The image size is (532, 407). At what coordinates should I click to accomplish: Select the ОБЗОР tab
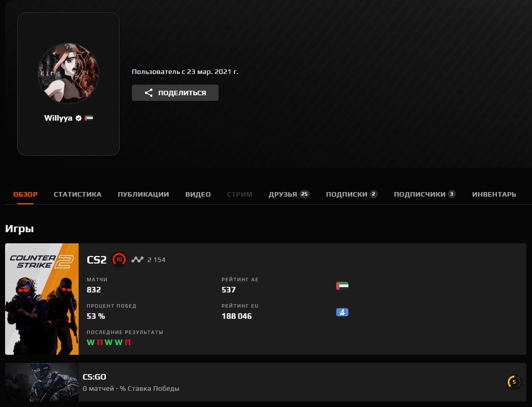(25, 194)
